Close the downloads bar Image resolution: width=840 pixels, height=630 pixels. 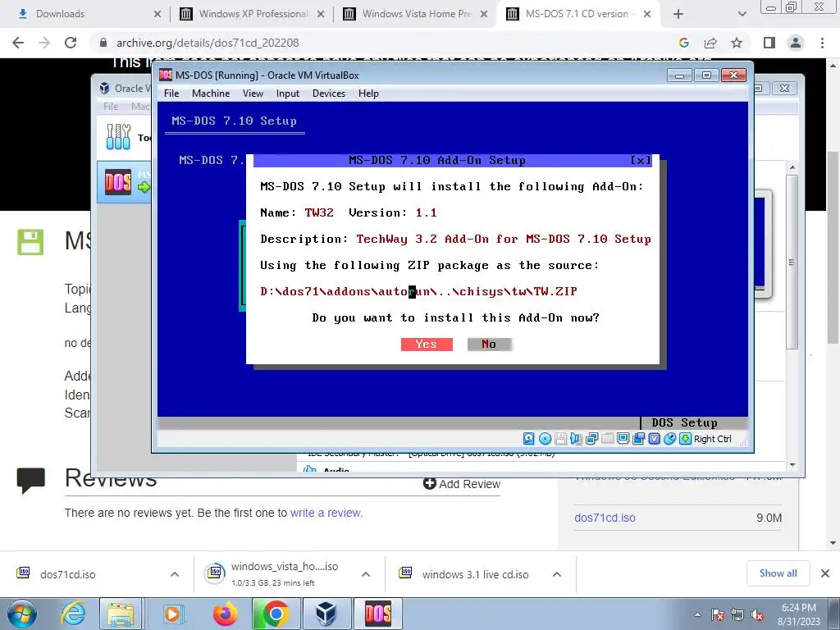825,573
